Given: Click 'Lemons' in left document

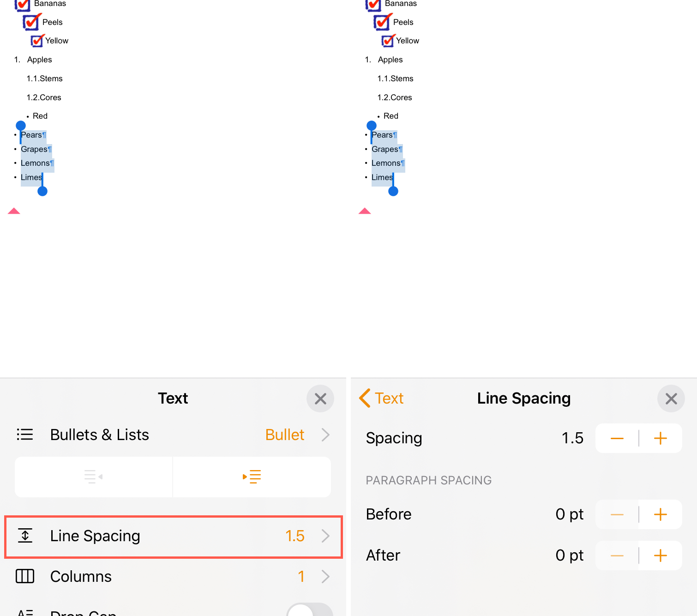Looking at the screenshot, I should coord(35,163).
